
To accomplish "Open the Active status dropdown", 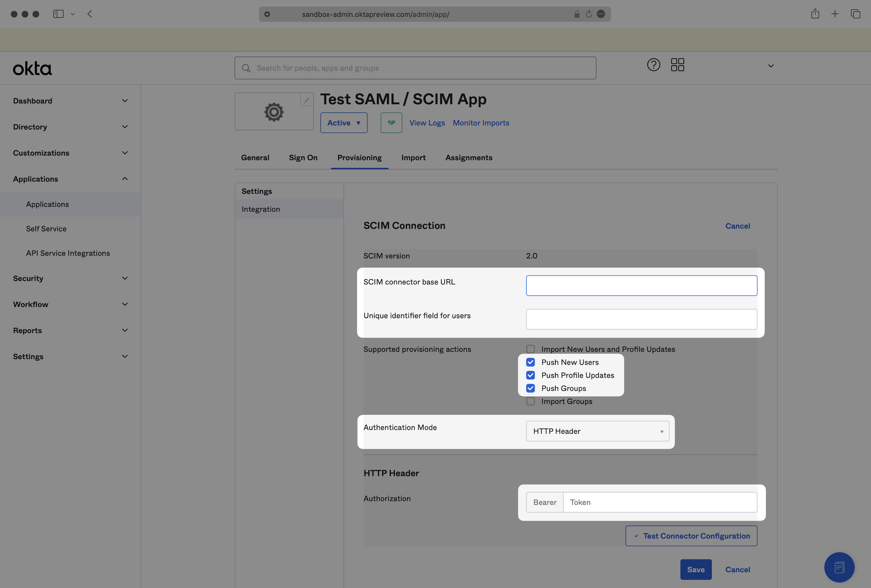I will point(343,122).
